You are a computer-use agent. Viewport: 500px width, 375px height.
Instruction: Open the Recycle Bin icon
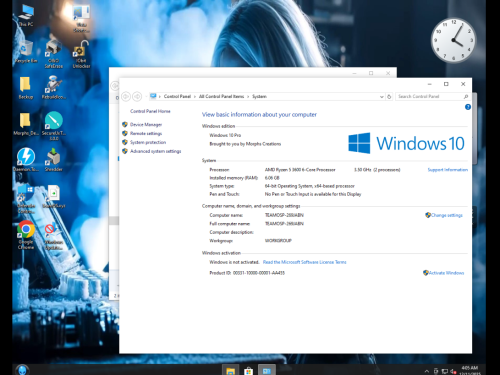coord(26,52)
